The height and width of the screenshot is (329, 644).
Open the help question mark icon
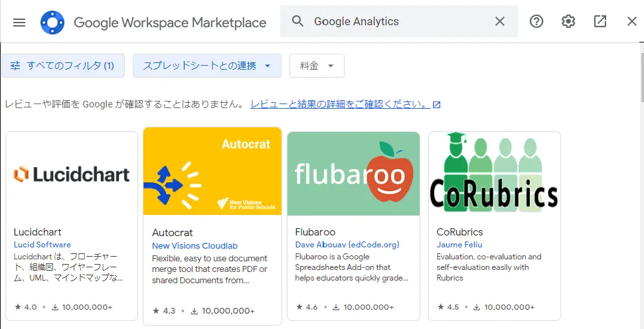point(536,21)
